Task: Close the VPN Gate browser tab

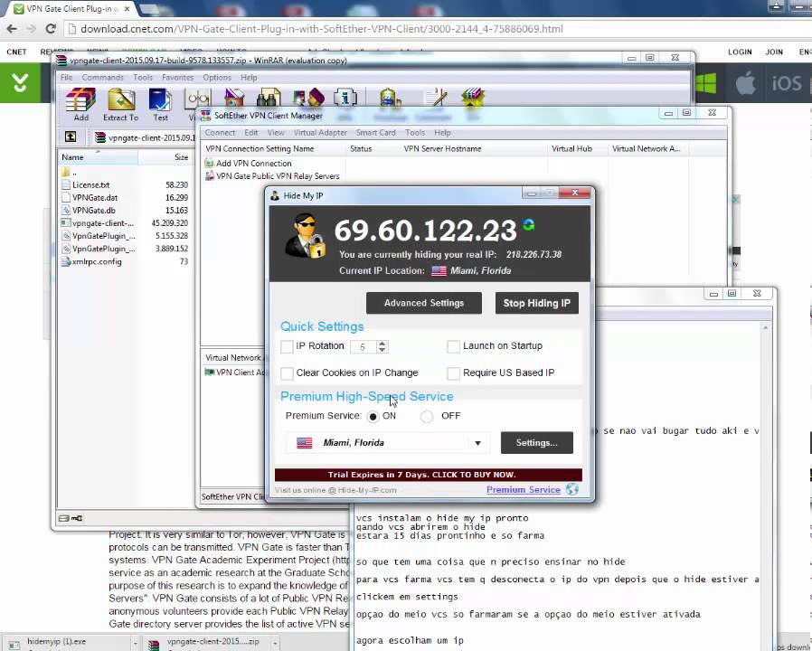Action: (x=127, y=9)
